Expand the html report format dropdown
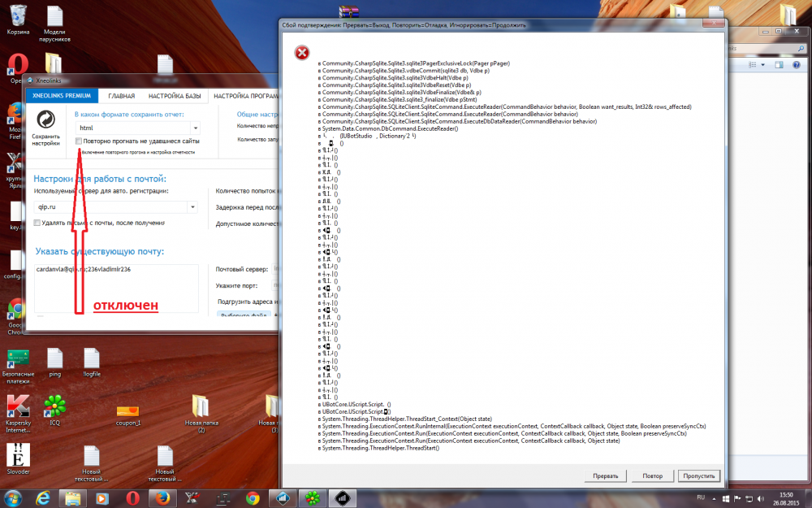The image size is (812, 508). tap(195, 128)
